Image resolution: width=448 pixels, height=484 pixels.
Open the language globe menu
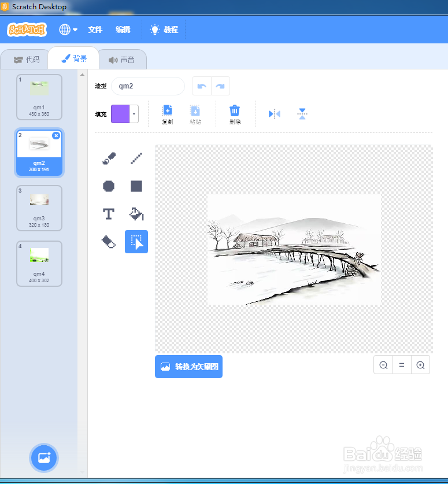68,29
